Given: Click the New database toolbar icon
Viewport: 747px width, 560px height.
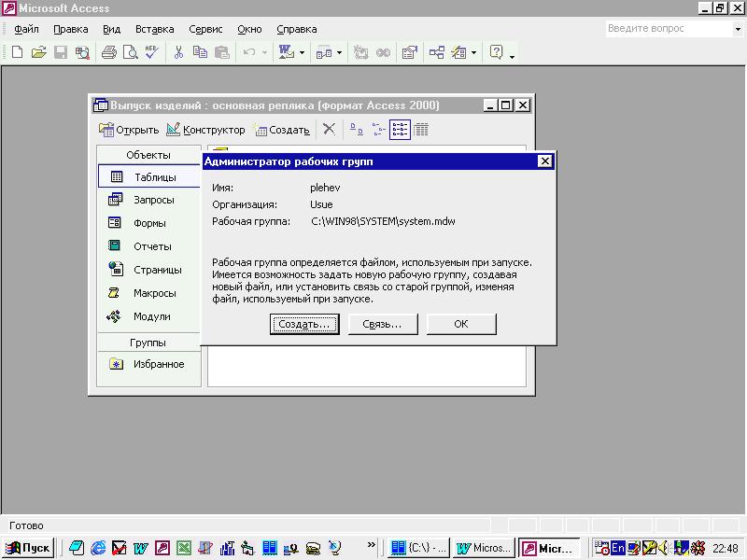Looking at the screenshot, I should (x=17, y=52).
